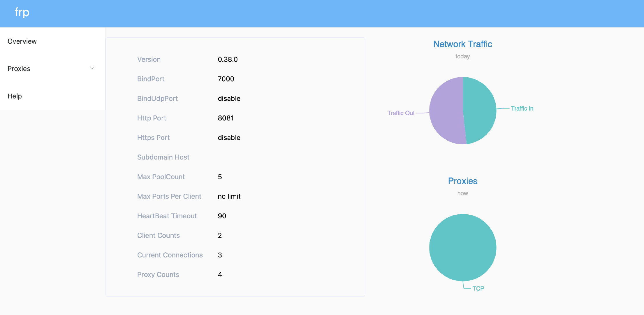Click the TCP proxies pie chart
This screenshot has width=644, height=315.
[463, 248]
